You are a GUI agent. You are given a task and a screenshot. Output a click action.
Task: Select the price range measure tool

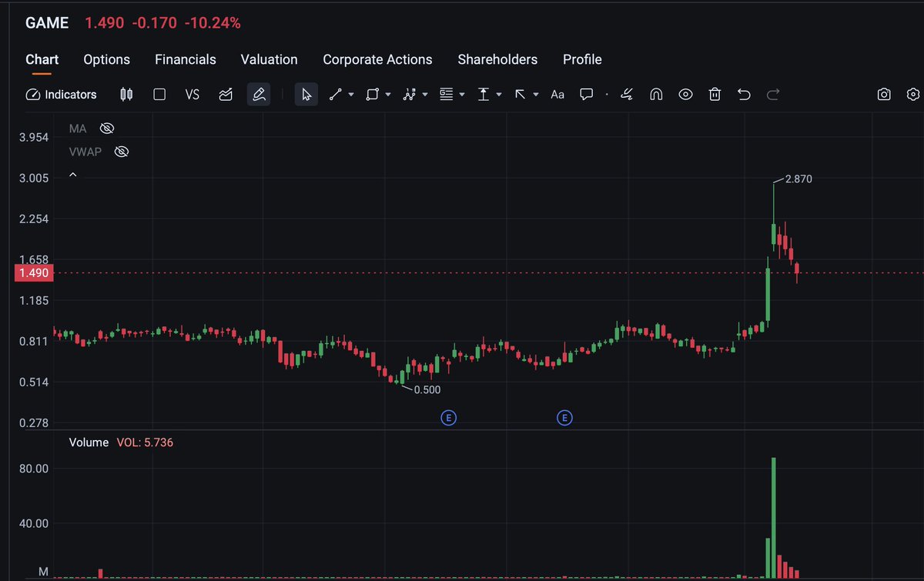click(484, 95)
